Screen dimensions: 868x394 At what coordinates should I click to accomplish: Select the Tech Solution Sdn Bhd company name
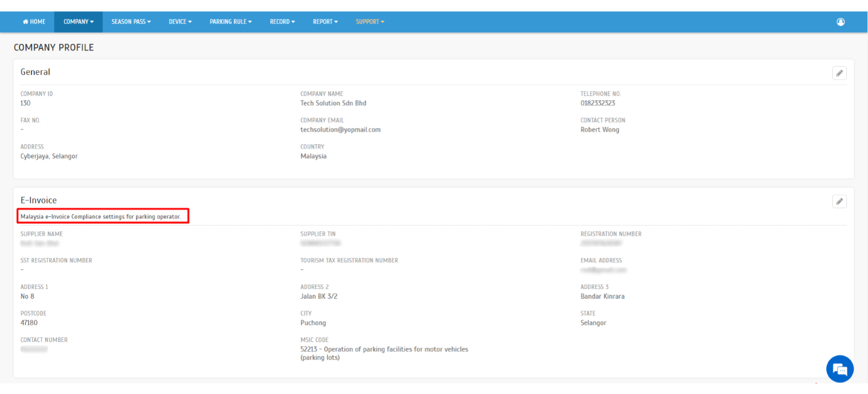tap(333, 103)
